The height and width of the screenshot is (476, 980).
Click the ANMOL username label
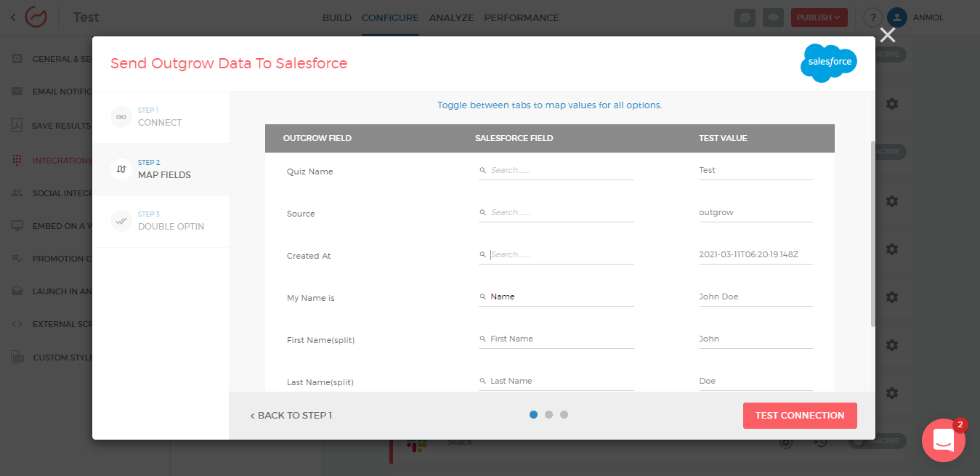click(928, 17)
